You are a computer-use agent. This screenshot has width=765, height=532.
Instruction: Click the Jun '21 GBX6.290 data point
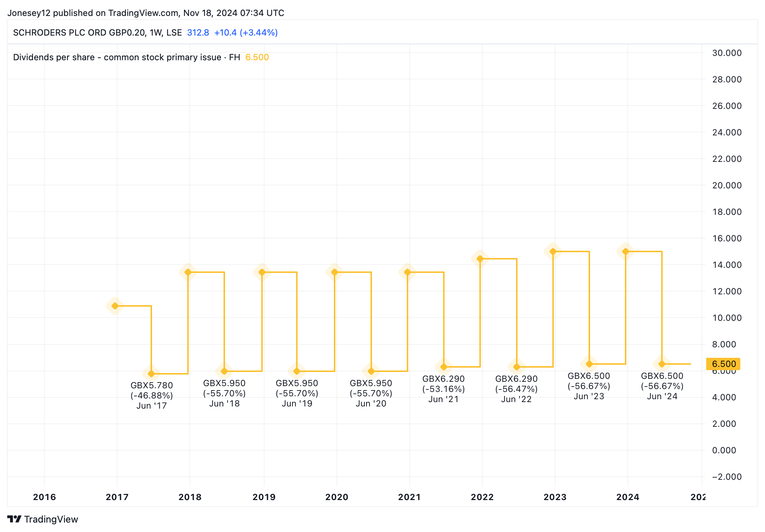(x=444, y=367)
